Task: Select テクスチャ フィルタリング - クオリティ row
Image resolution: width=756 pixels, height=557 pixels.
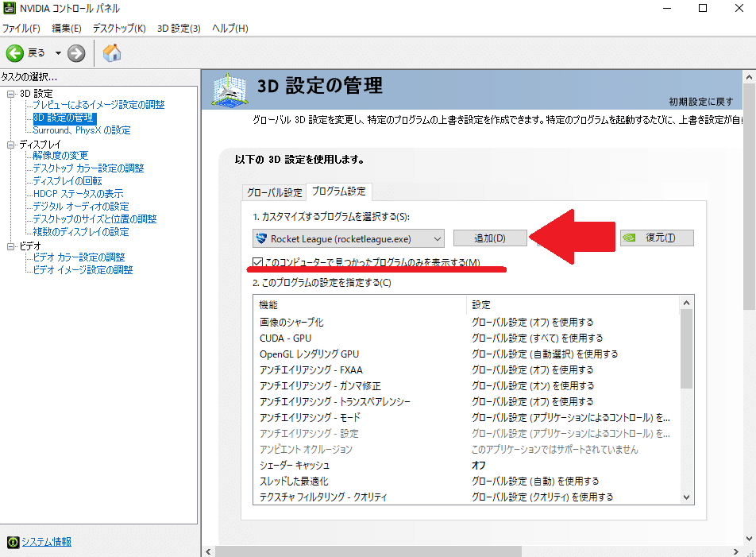Action: [x=466, y=497]
